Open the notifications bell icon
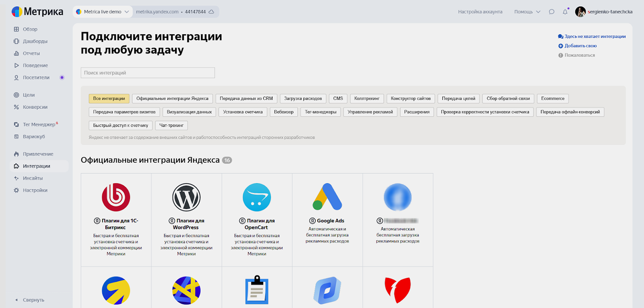 click(565, 12)
